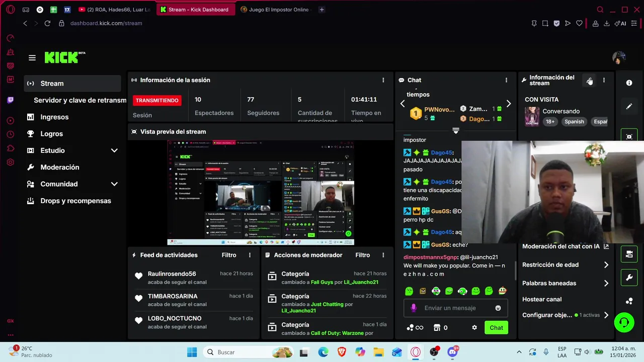Open the hamburger menu next to Kick logo
Screen dimensions: 644x362
click(32, 58)
